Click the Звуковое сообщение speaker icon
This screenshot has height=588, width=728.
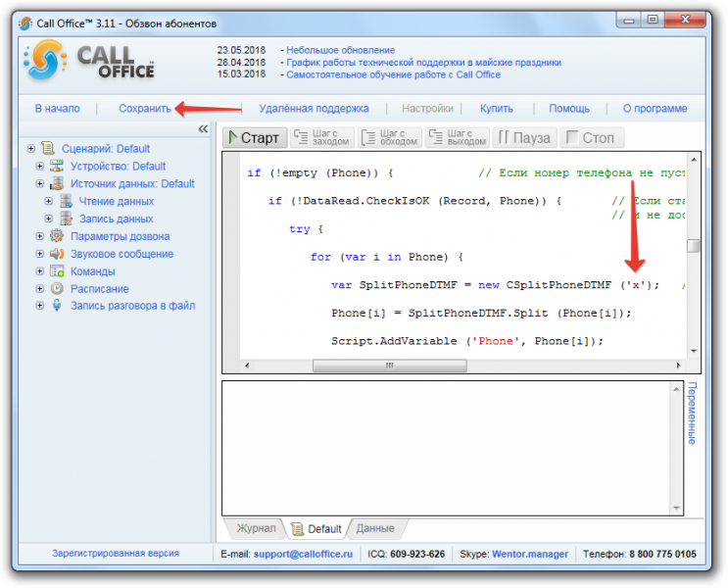[x=57, y=254]
